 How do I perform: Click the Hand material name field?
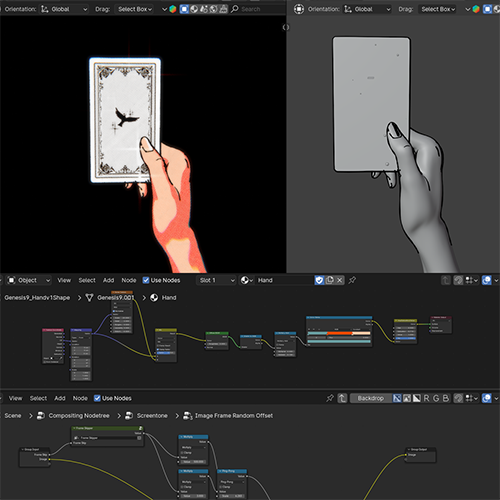point(285,280)
